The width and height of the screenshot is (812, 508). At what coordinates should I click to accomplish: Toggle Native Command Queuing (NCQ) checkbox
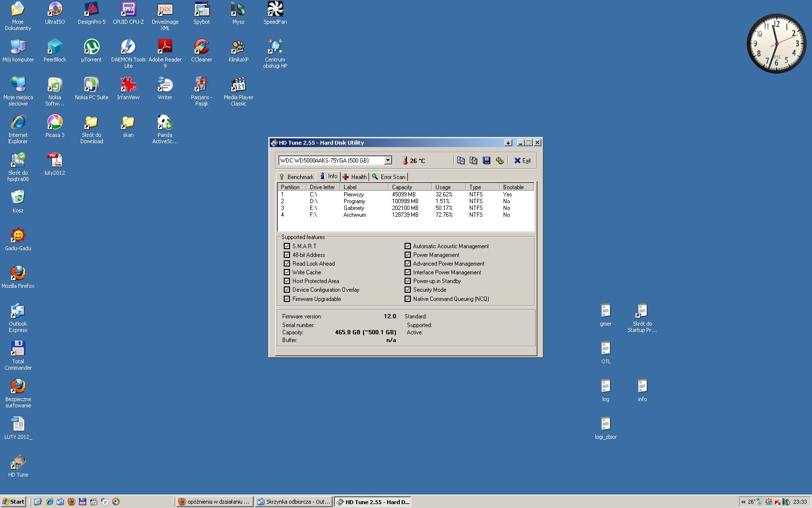(x=407, y=299)
